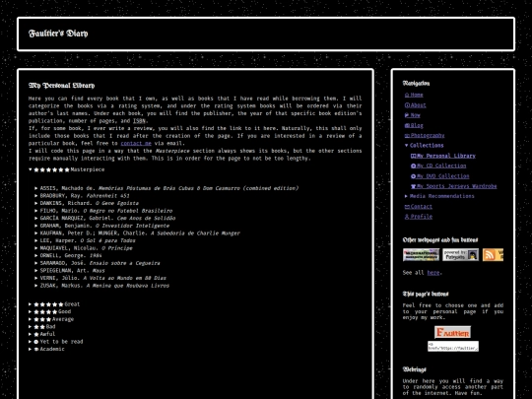Click the Photography camera icon
Viewport: 532px width, 399px height.
pyautogui.click(x=407, y=136)
